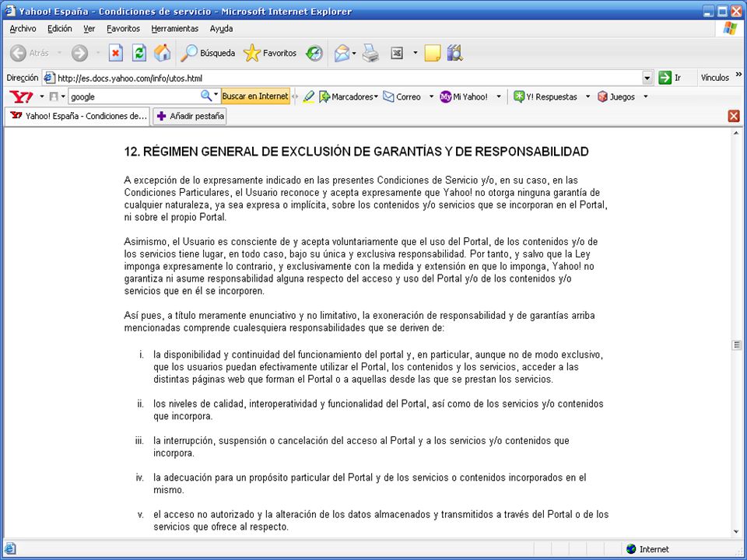This screenshot has height=560, width=747.
Task: Open the Ver menu
Action: coord(89,29)
